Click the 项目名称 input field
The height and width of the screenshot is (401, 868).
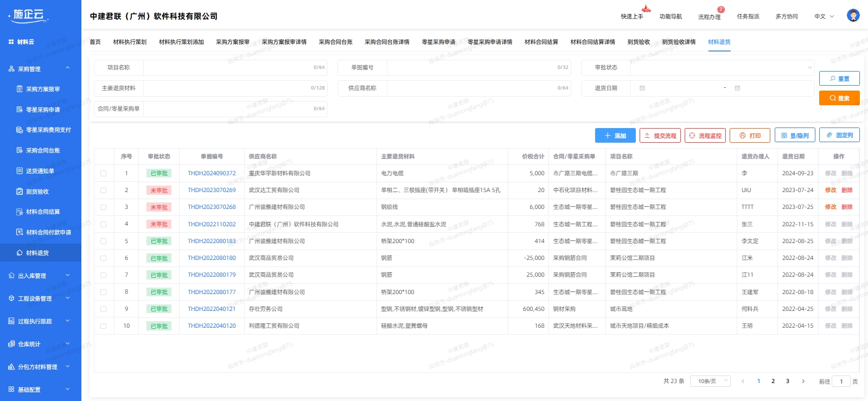coord(235,67)
